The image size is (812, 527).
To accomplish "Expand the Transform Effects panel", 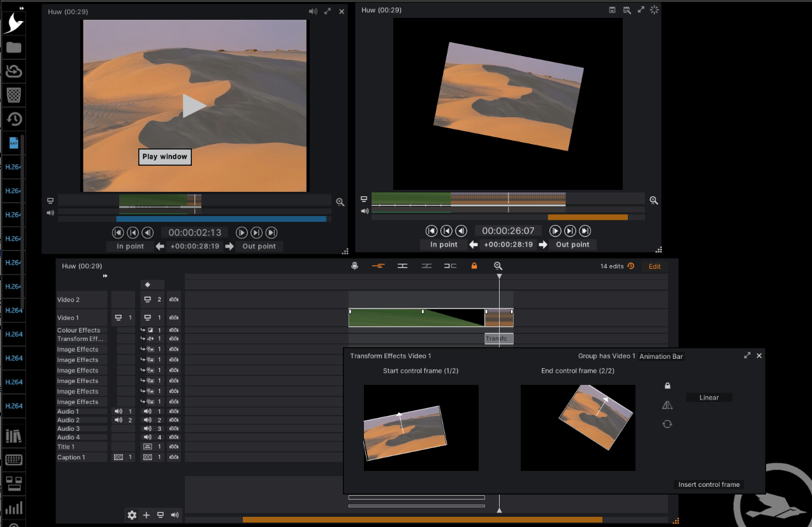I will [x=747, y=356].
